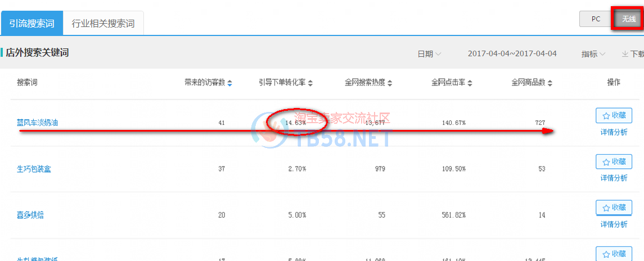Click 操作 column header

coord(614,83)
